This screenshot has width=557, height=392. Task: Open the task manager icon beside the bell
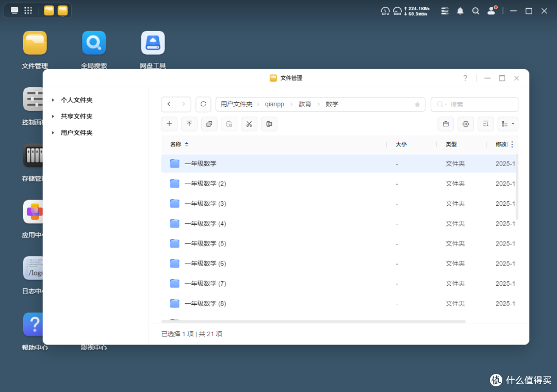(445, 11)
